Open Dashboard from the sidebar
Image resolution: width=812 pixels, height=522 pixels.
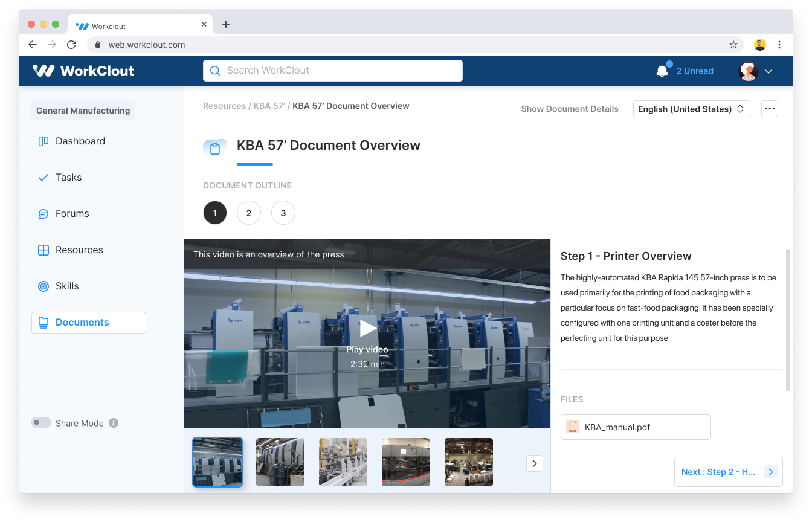[80, 141]
